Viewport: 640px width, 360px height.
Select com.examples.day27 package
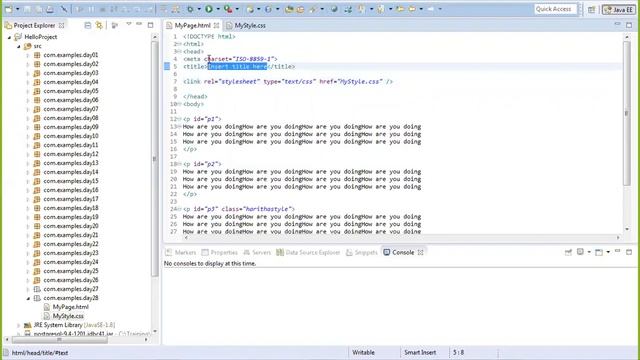pyautogui.click(x=71, y=289)
